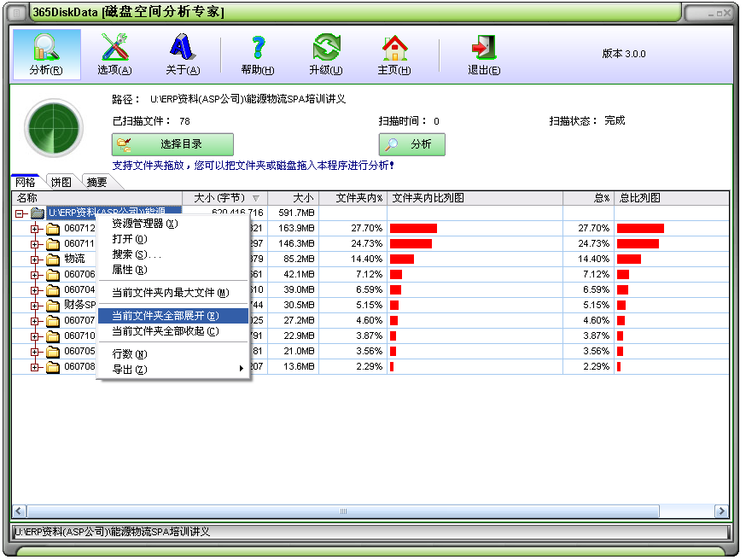Click the folder icon of 060708
Screen dimensions: 746x560
pos(53,367)
